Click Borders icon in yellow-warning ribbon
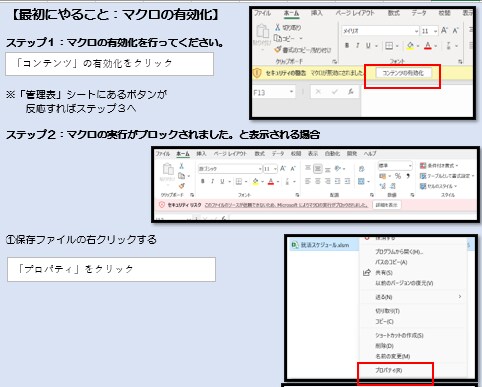The width and height of the screenshot is (482, 387). pyautogui.click(x=389, y=46)
